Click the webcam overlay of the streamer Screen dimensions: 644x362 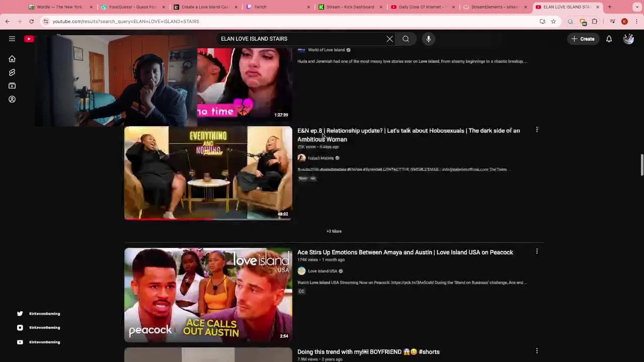coord(116,80)
